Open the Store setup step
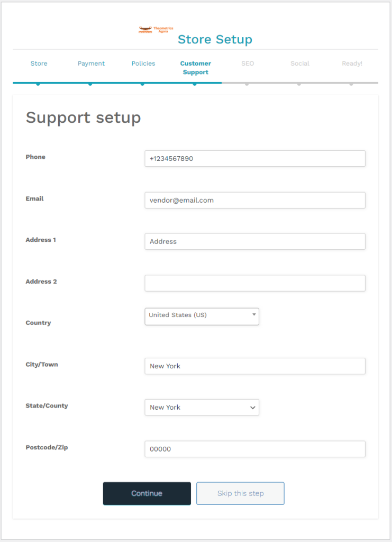The width and height of the screenshot is (392, 542). point(39,64)
